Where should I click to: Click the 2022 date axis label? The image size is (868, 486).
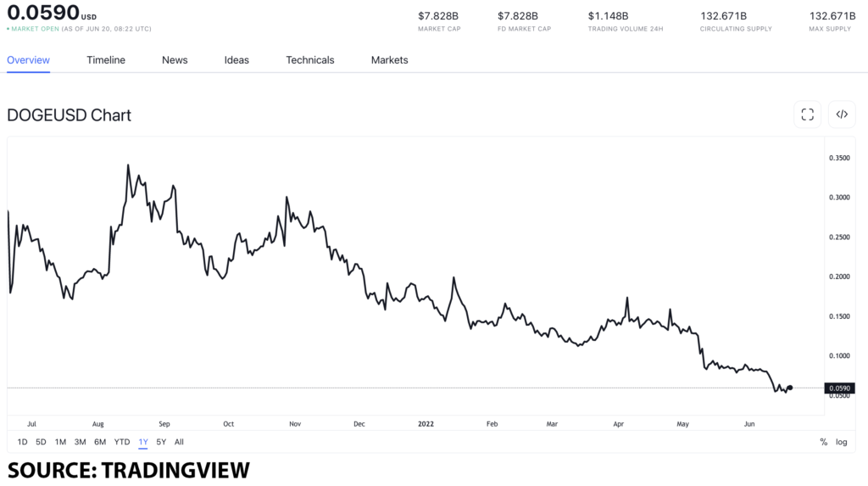(x=426, y=424)
